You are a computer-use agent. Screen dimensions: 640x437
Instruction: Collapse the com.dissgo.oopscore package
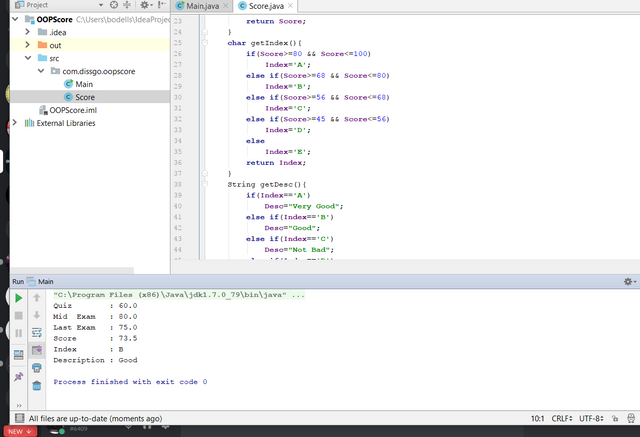(x=41, y=71)
